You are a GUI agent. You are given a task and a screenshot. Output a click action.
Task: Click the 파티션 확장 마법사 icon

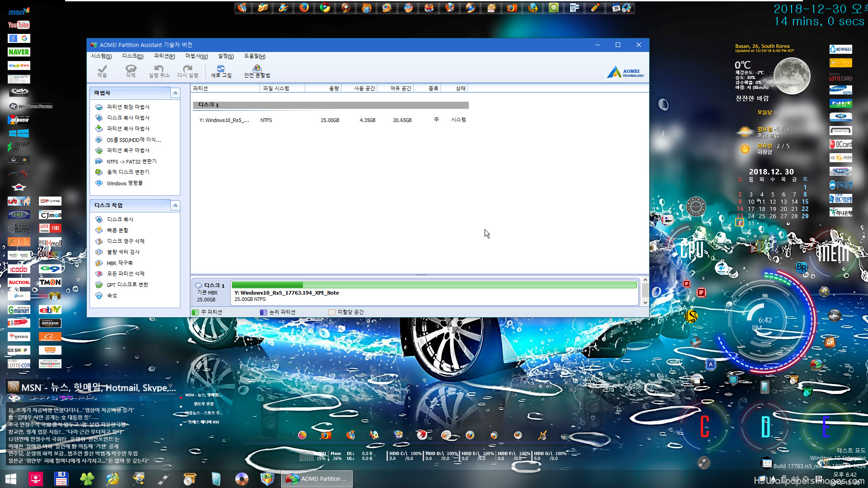(x=99, y=106)
